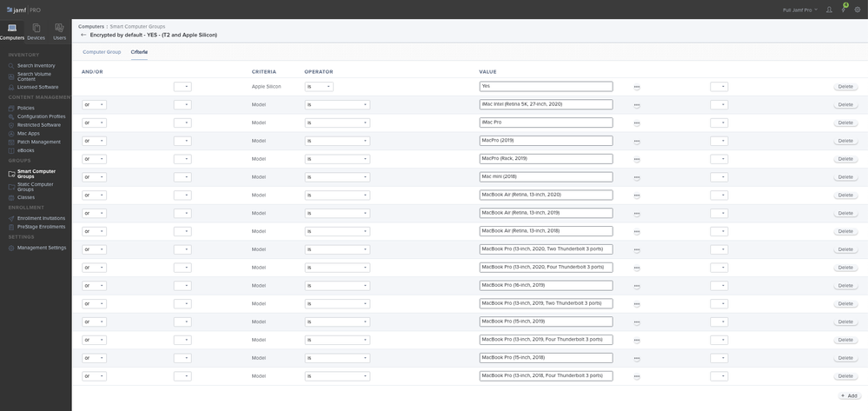Image resolution: width=868 pixels, height=411 pixels.
Task: Open Search Inventory in sidebar
Action: tap(36, 65)
